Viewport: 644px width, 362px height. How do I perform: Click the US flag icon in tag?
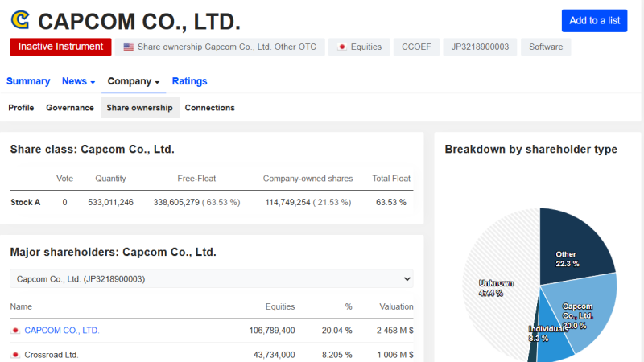coord(129,47)
